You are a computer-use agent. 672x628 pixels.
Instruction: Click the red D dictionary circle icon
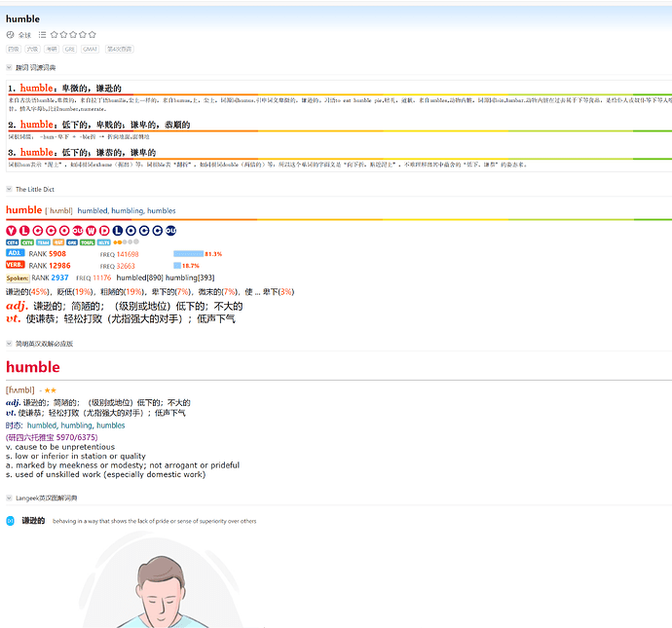click(104, 231)
